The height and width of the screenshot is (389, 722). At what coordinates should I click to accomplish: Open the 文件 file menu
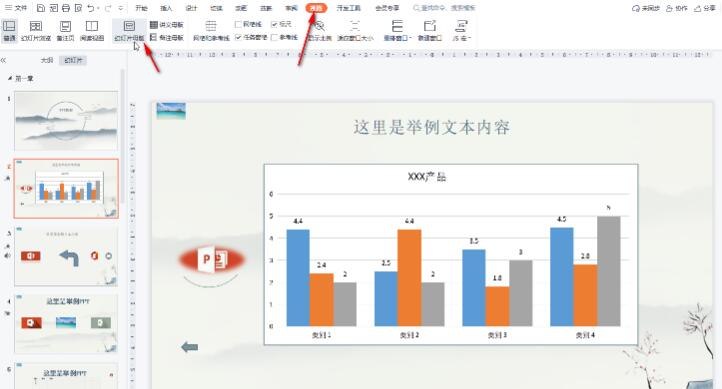[16, 8]
